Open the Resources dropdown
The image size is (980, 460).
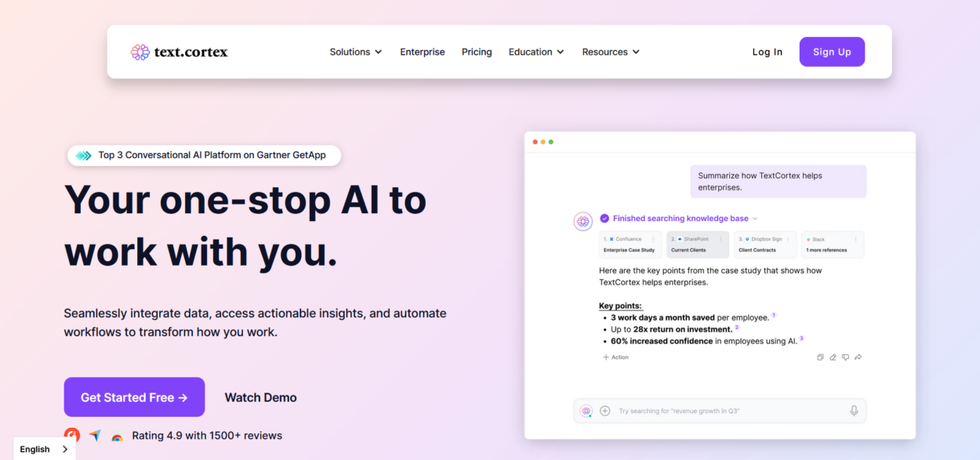[x=611, y=52]
